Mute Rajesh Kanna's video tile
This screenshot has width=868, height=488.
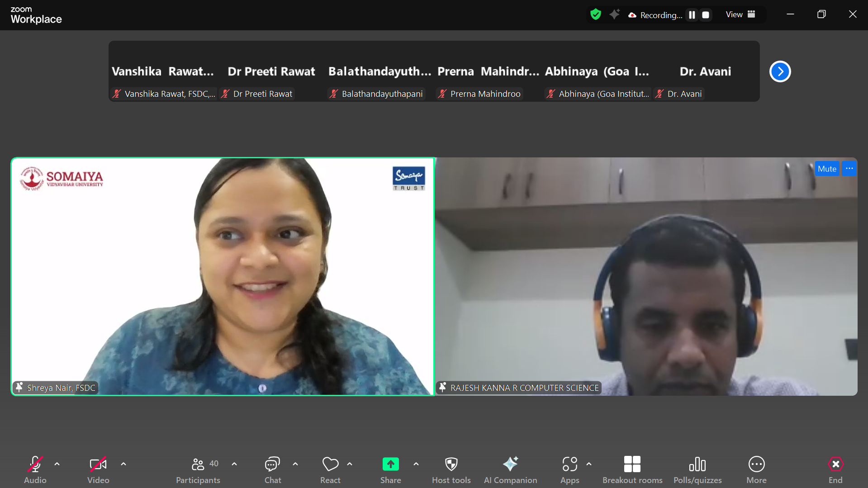[826, 169]
